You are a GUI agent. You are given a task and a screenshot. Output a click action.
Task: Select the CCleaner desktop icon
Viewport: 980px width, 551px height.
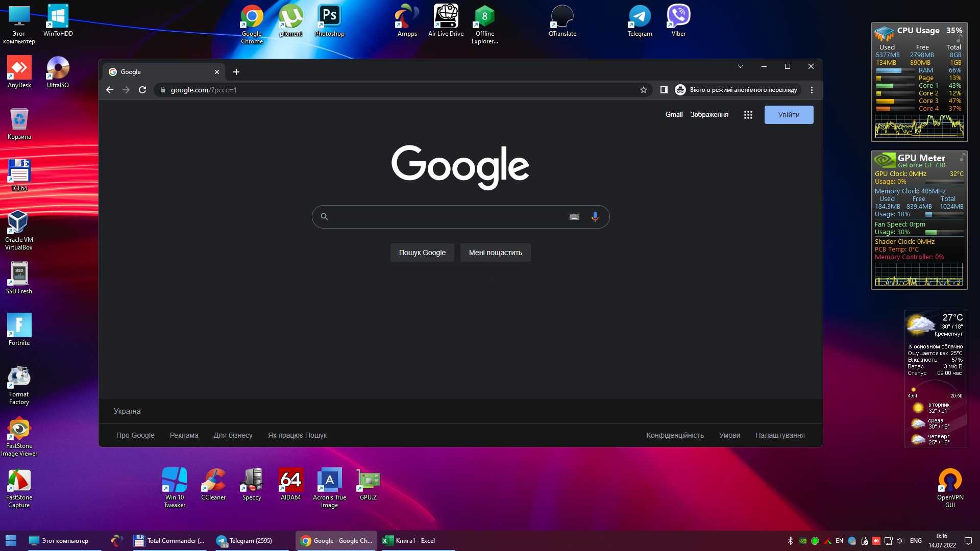click(213, 484)
